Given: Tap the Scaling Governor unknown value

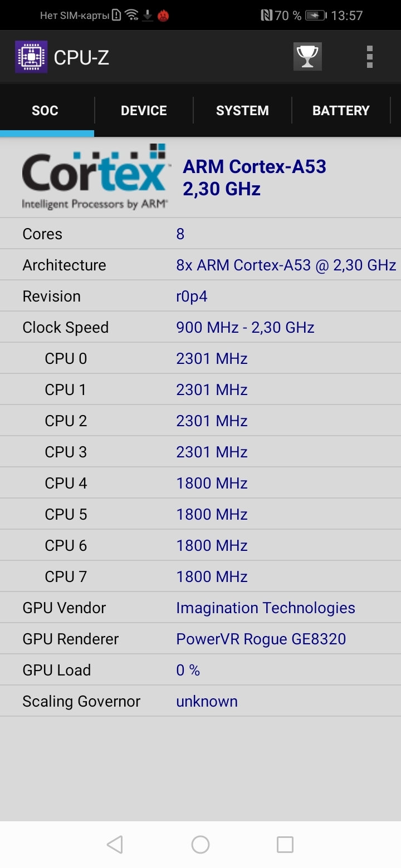Looking at the screenshot, I should (x=207, y=701).
